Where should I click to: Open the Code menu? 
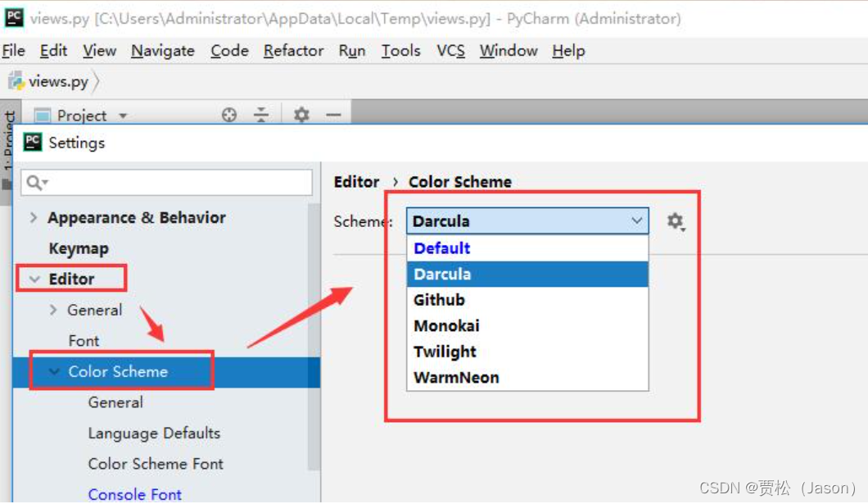coord(229,51)
